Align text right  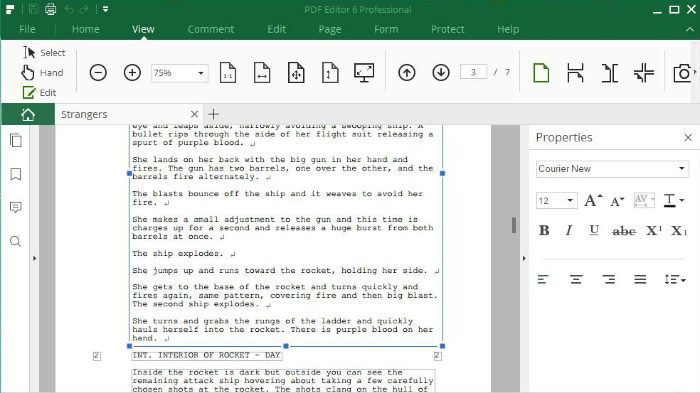tap(608, 280)
